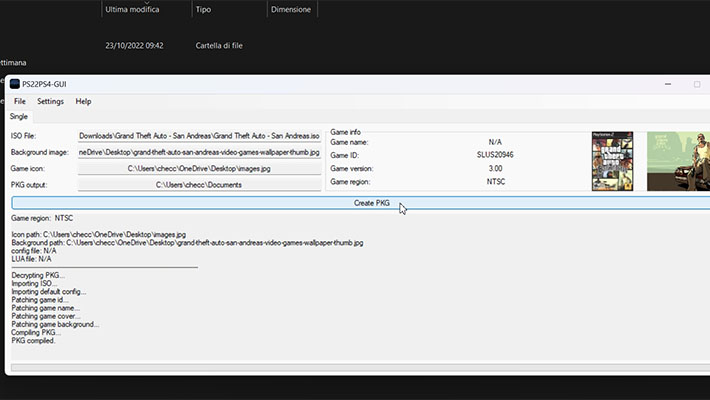The width and height of the screenshot is (710, 400).
Task: Click the GTA San Andreas cover thumbnail
Action: [x=612, y=161]
